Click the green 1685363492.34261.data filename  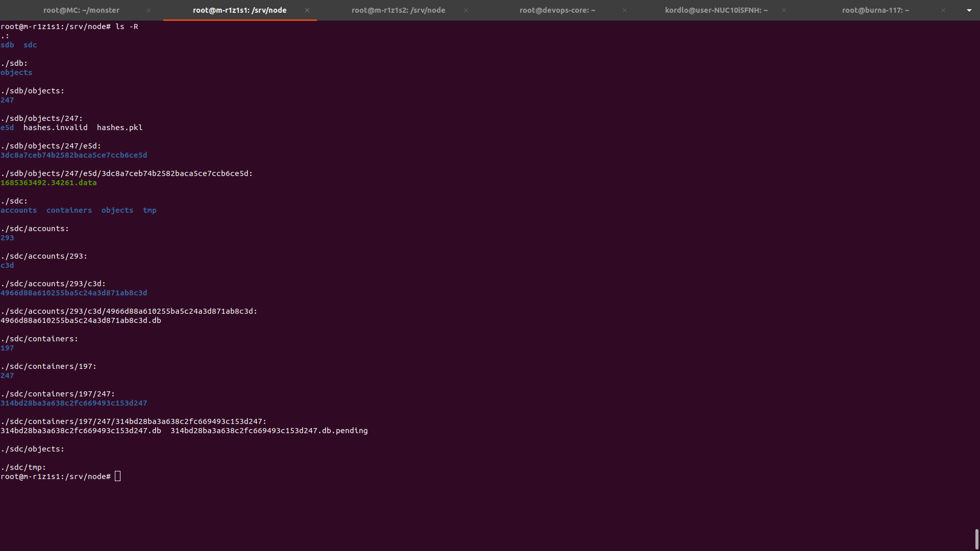pos(48,183)
